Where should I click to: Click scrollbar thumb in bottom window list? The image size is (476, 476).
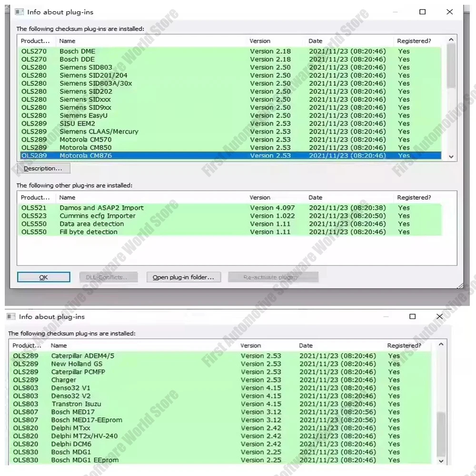tap(441, 434)
